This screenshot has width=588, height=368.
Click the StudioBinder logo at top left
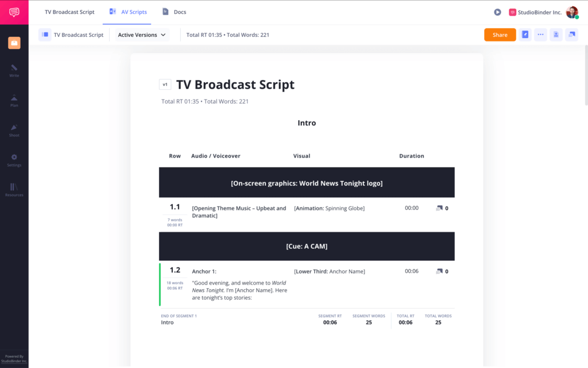point(13,11)
